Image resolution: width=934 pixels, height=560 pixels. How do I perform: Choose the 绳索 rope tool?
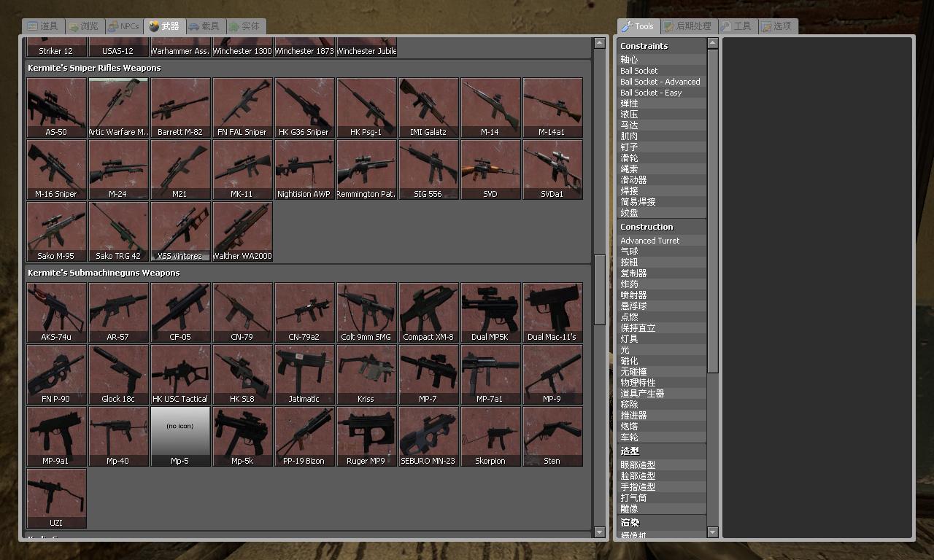662,169
